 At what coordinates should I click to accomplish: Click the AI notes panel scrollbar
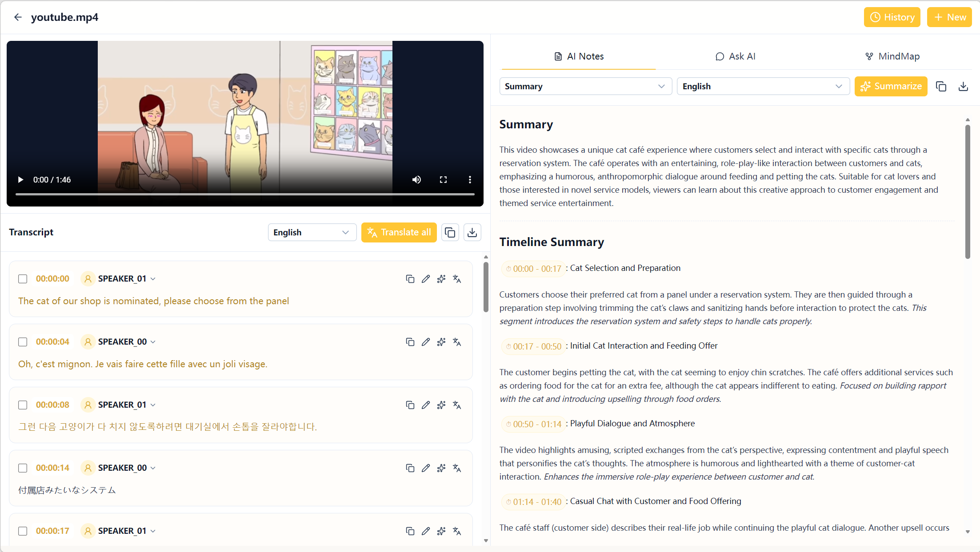[968, 191]
